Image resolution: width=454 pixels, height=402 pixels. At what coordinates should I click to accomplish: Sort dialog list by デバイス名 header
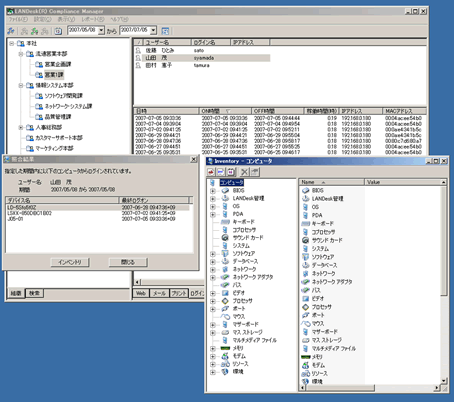62,200
